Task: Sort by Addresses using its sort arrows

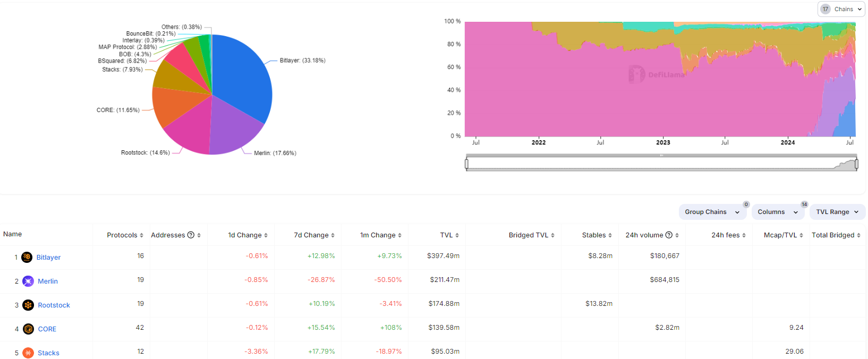Action: [199, 235]
